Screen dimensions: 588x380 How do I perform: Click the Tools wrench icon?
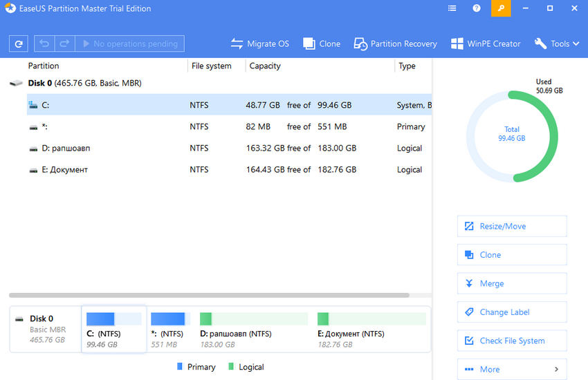(x=540, y=44)
